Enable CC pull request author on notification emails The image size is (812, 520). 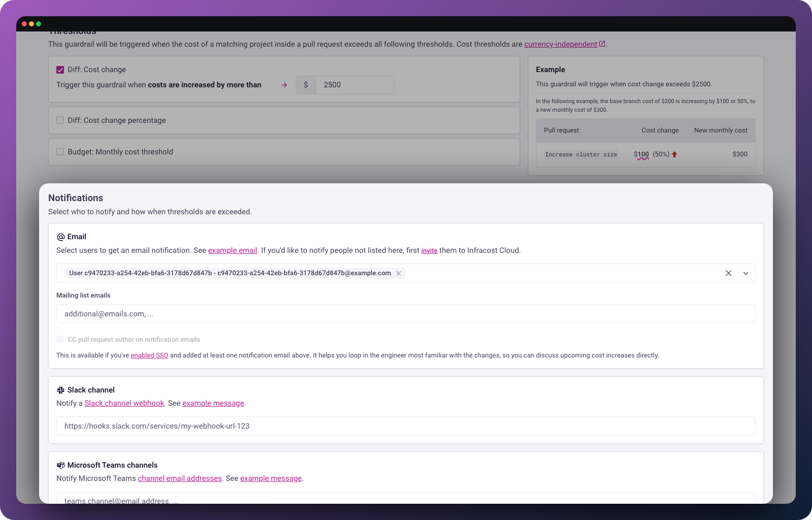60,339
